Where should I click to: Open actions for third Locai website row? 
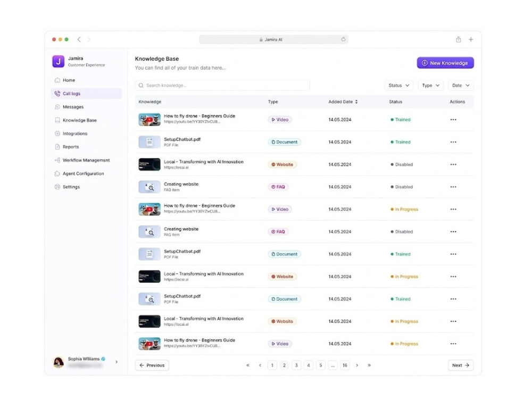pos(453,321)
